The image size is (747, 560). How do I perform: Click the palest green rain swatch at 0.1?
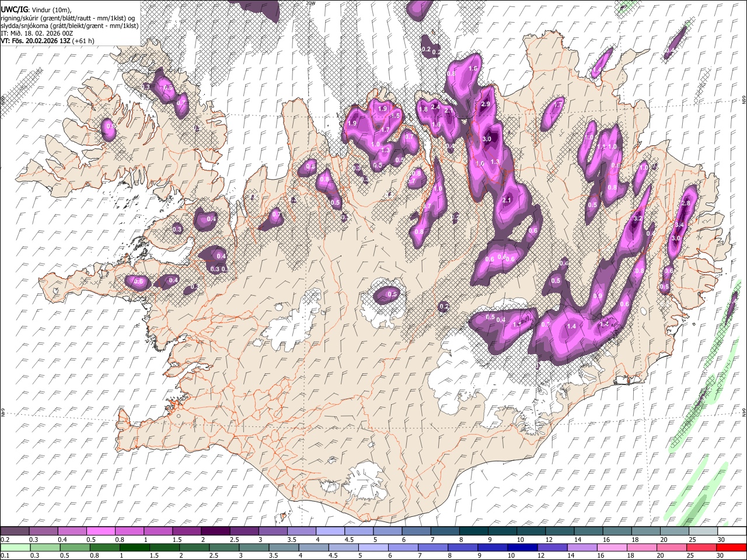(15, 547)
